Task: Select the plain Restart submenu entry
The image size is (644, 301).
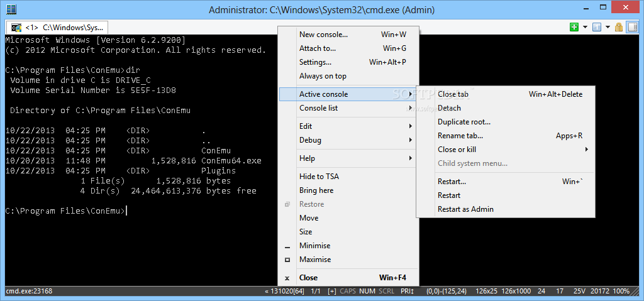Action: click(x=506, y=195)
